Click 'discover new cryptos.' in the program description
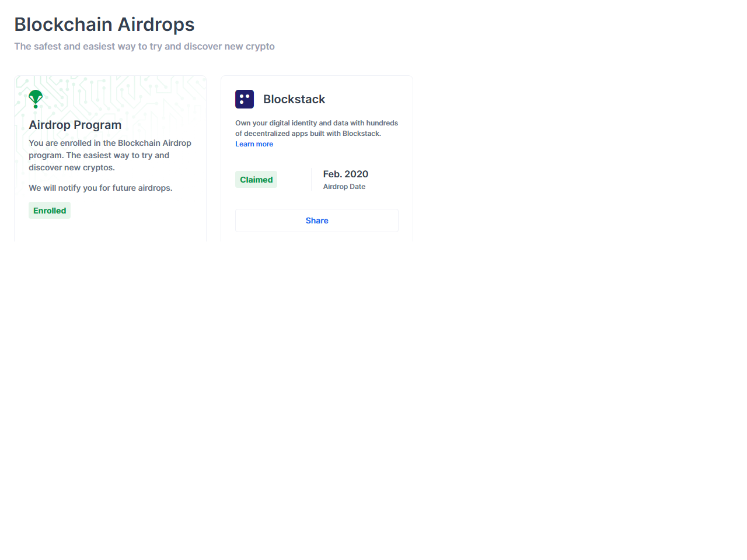This screenshot has height=560, width=747. click(72, 167)
